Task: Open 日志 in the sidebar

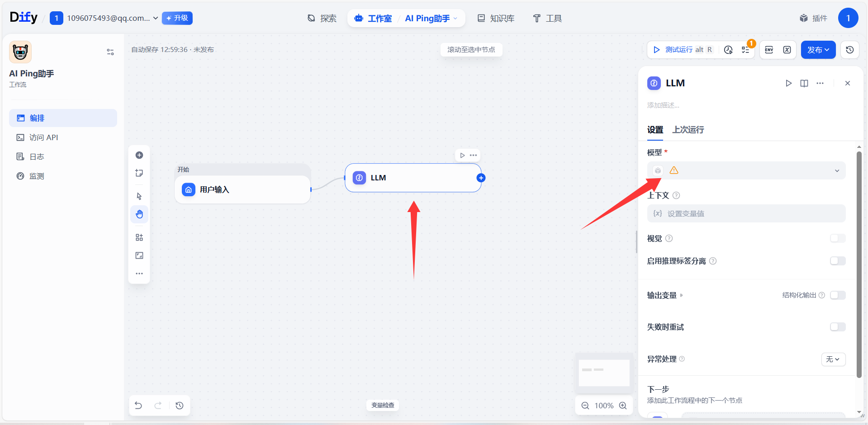Action: [x=63, y=157]
